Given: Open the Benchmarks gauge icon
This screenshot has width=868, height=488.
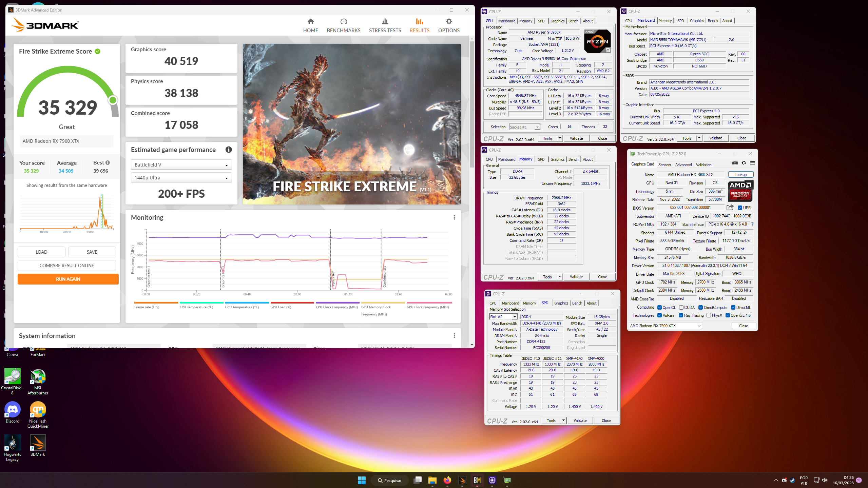Looking at the screenshot, I should (344, 22).
